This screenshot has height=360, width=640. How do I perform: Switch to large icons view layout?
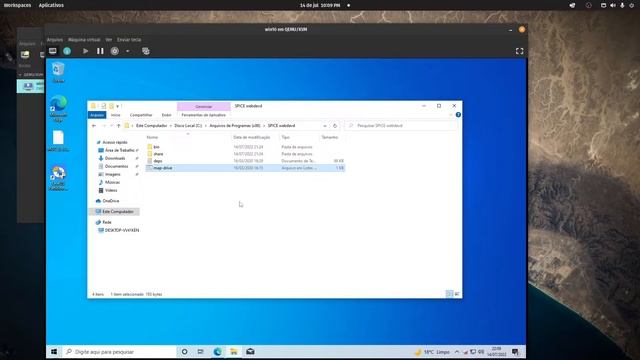point(457,294)
